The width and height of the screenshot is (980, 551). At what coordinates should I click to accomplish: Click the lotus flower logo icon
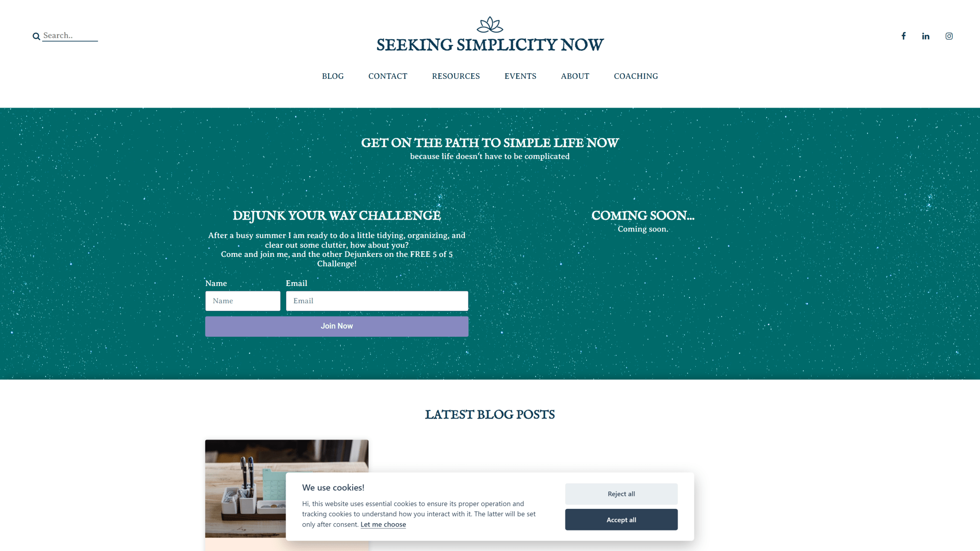(490, 25)
